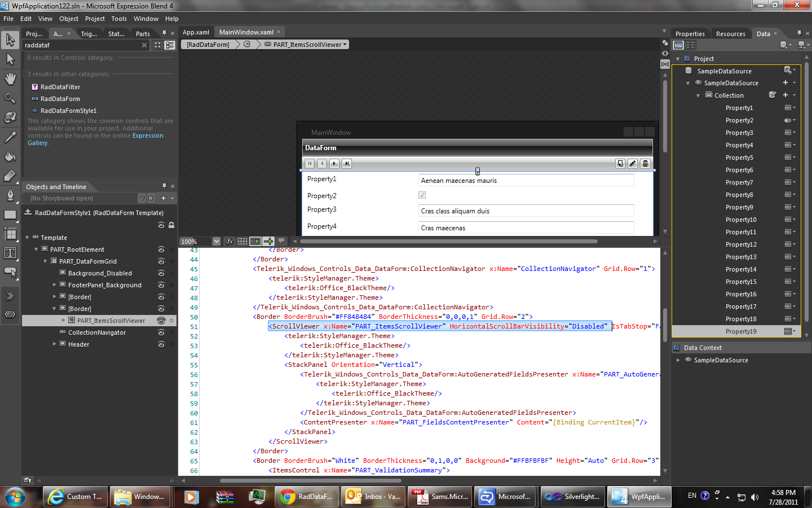
Task: Switch Assets panel to list view mode
Action: click(x=170, y=45)
